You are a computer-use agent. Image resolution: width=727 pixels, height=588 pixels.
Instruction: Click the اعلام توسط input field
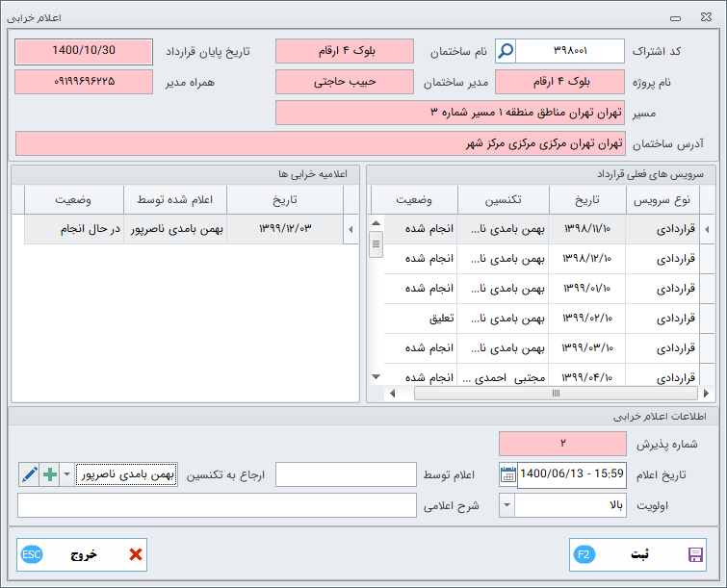(346, 474)
